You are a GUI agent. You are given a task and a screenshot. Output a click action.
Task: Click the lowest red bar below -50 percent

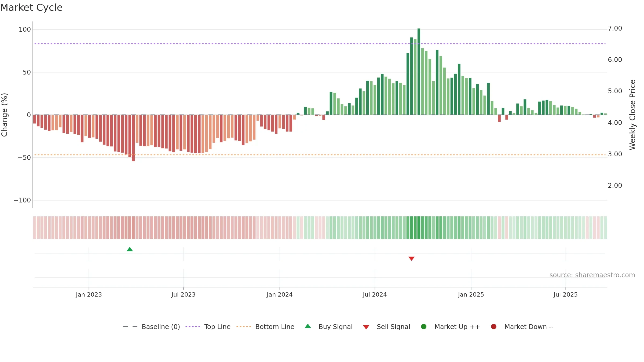pyautogui.click(x=133, y=138)
